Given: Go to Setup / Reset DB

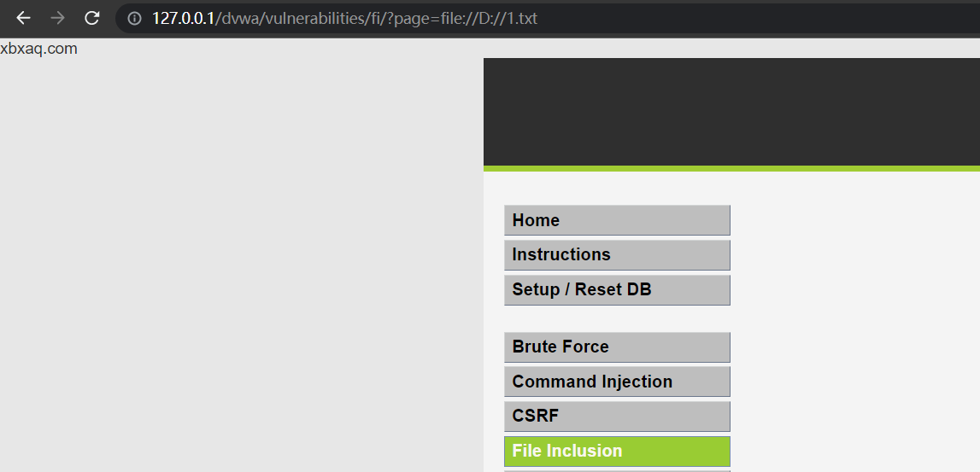Looking at the screenshot, I should coord(617,289).
